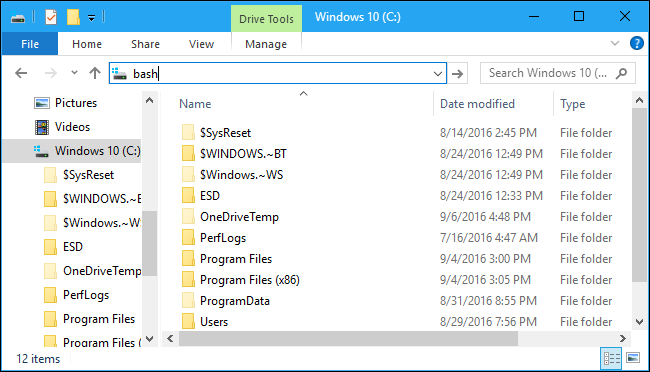The image size is (650, 372).
Task: Click the Properties quick access icon
Action: [x=51, y=17]
